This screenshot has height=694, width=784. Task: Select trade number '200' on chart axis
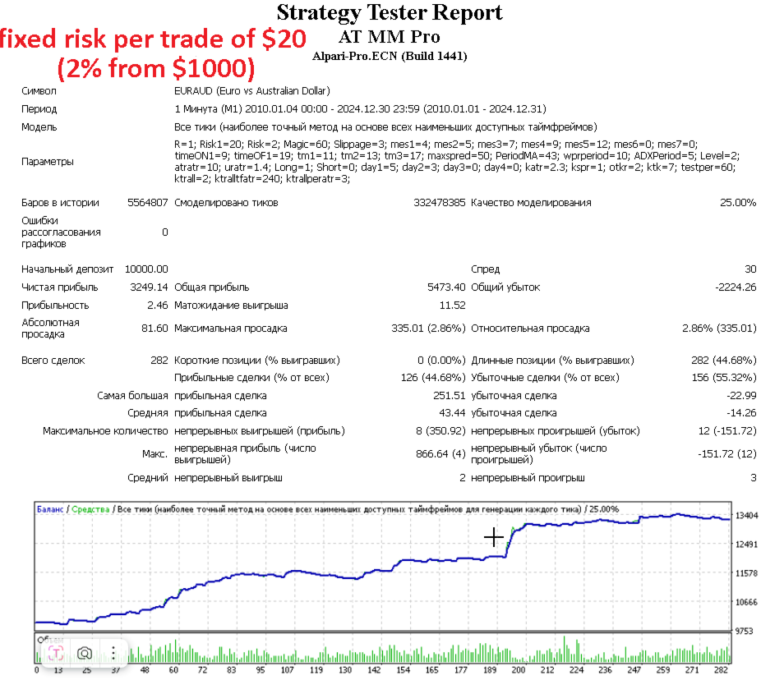coord(519,670)
